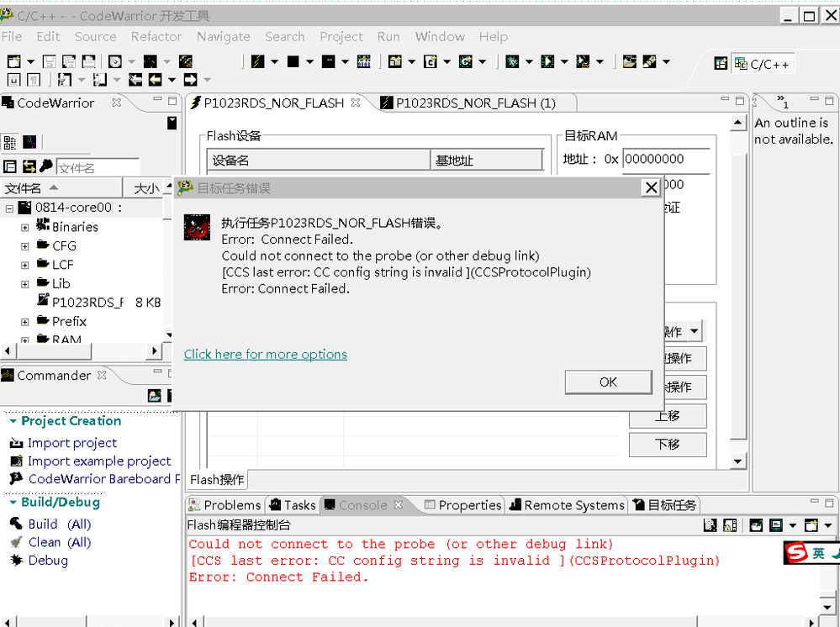Viewport: 840px width, 627px height.
Task: Open the Debug button dropdown arrow
Action: click(x=529, y=62)
